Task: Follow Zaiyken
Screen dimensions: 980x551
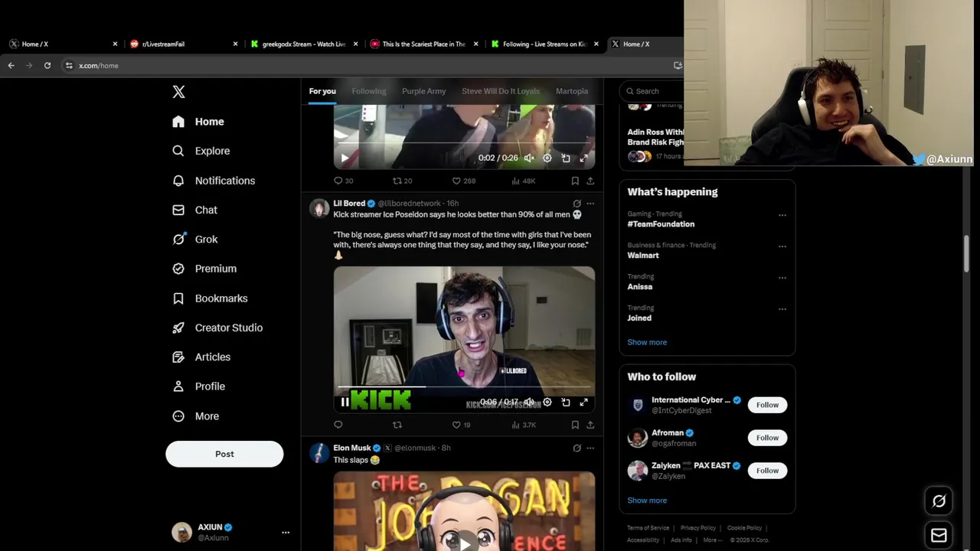Action: [x=767, y=471]
